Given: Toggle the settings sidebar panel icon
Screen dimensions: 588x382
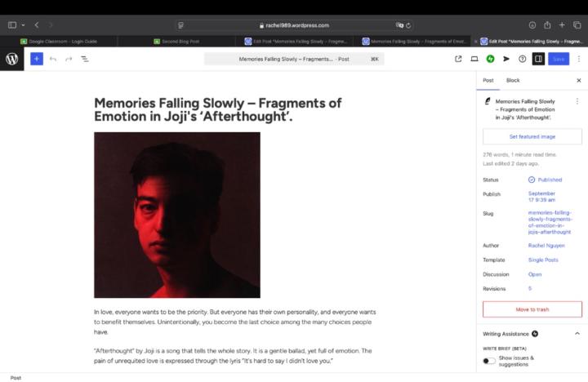Looking at the screenshot, I should tap(538, 59).
